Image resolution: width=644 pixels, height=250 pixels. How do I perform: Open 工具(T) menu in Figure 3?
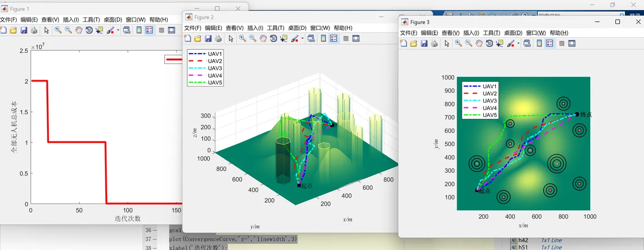click(x=491, y=33)
